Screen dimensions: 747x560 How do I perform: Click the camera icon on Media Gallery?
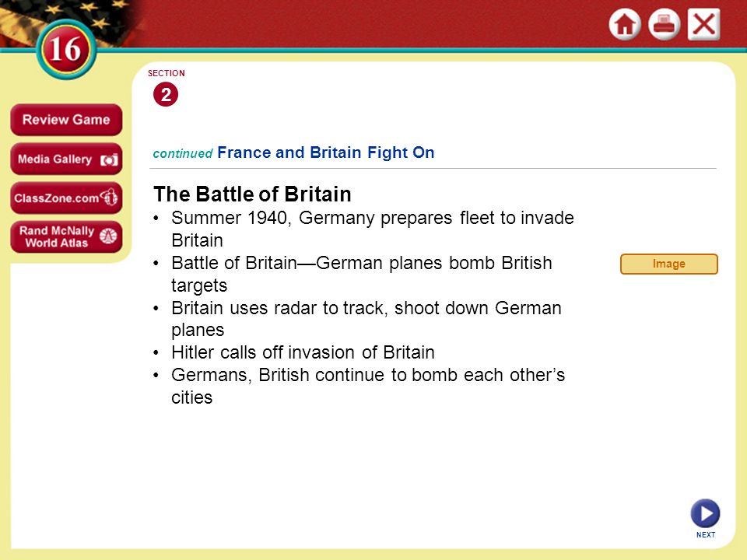point(109,160)
